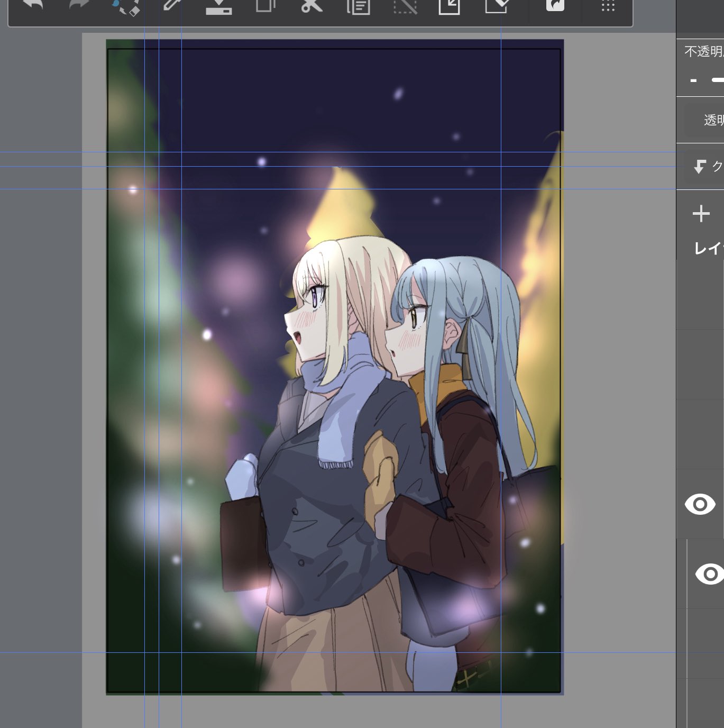Viewport: 724px width, 728px height.
Task: Click the 不透明度 opacity slider track
Action: point(718,80)
